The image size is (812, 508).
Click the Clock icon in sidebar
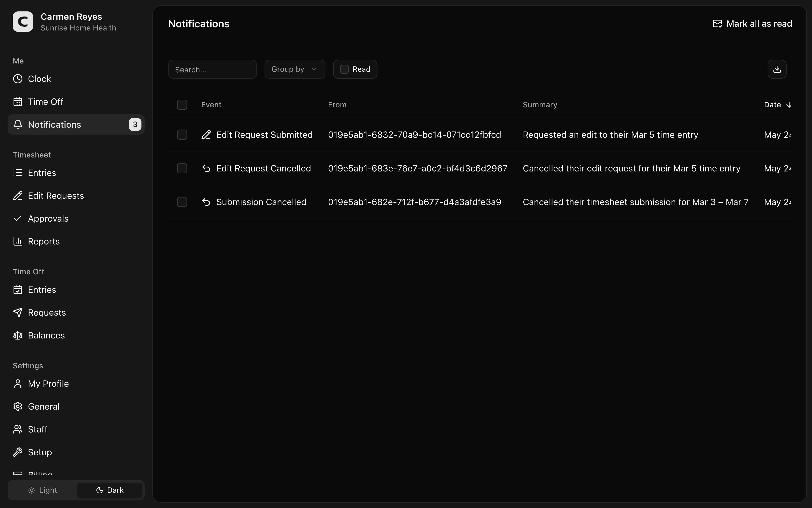[18, 79]
